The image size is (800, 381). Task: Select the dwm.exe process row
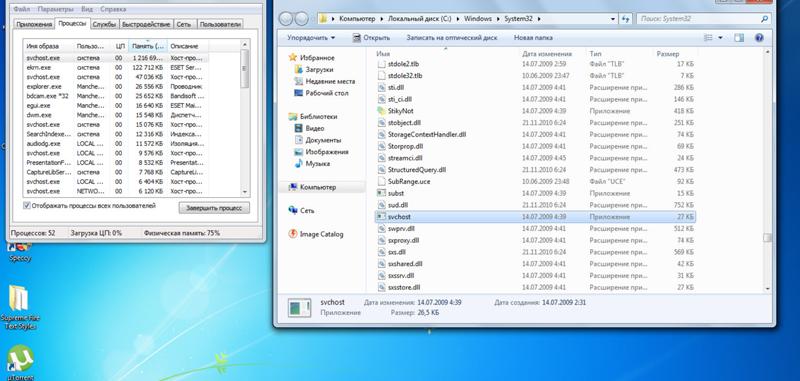click(116, 115)
